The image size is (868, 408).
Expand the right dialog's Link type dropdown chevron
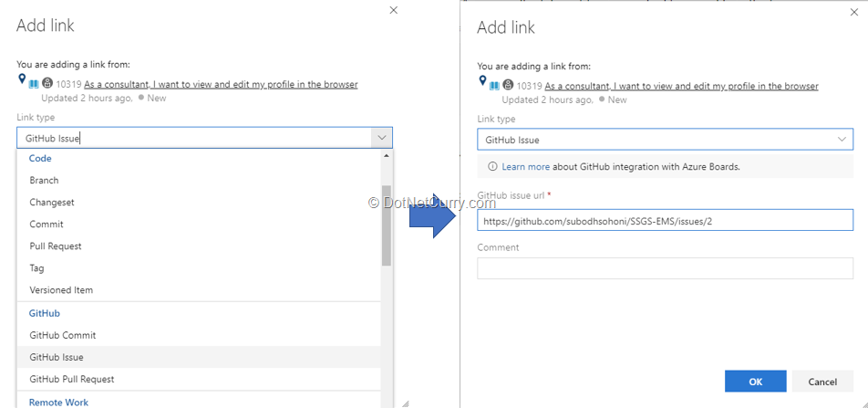pos(842,139)
